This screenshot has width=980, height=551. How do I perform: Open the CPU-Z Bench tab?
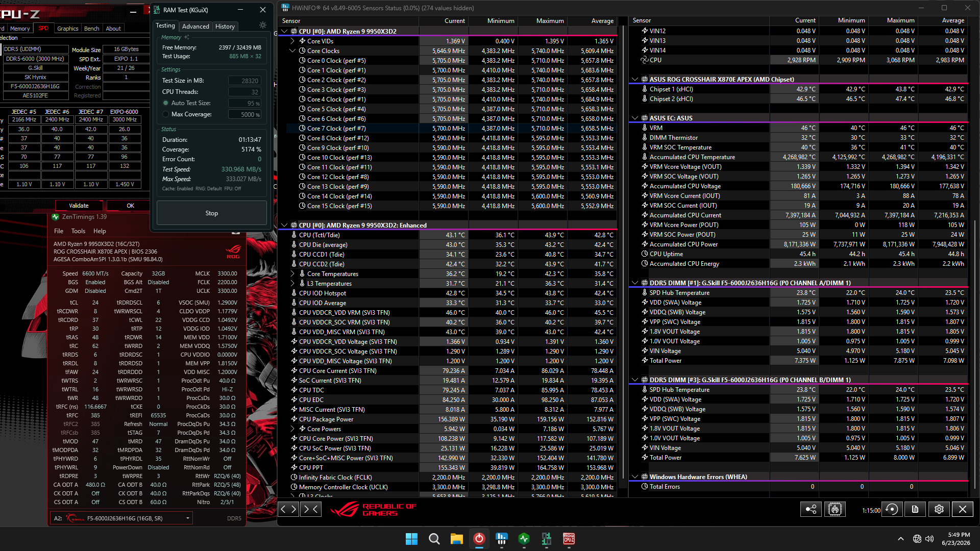[x=92, y=29]
